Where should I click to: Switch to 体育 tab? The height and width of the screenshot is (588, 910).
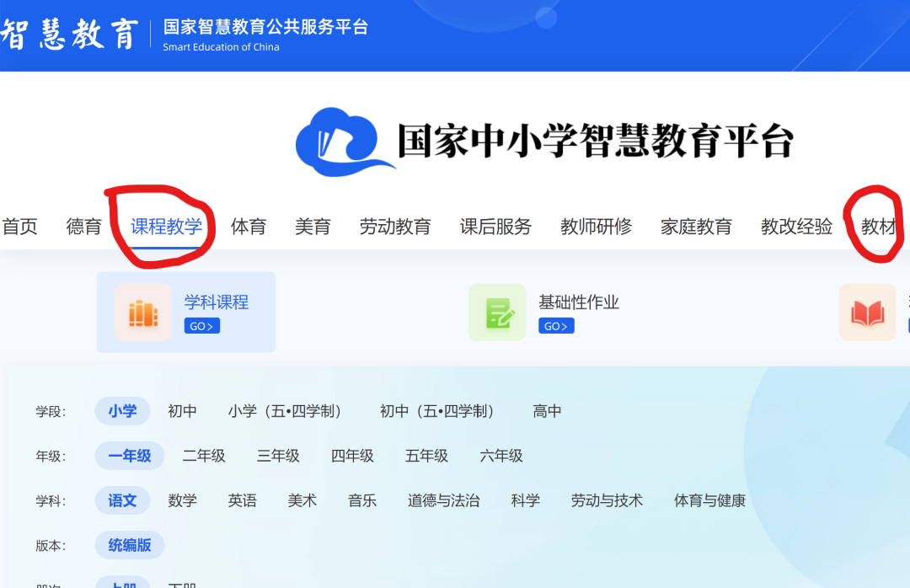(x=249, y=227)
